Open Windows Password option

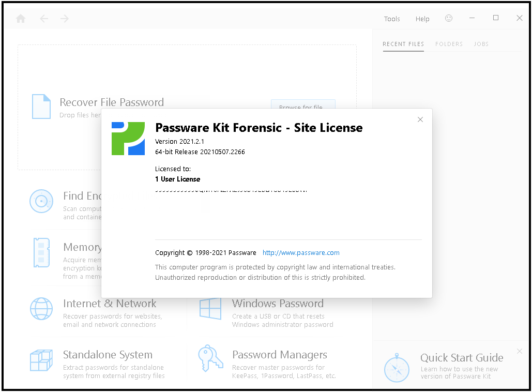coord(278,304)
